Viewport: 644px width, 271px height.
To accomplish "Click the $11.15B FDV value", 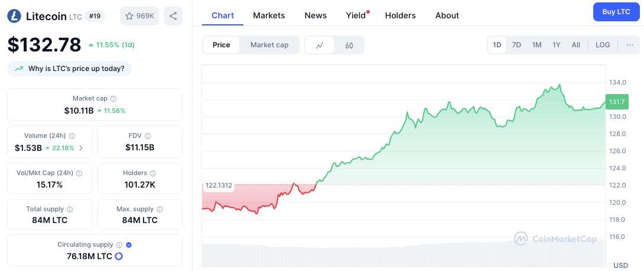I will tap(139, 147).
